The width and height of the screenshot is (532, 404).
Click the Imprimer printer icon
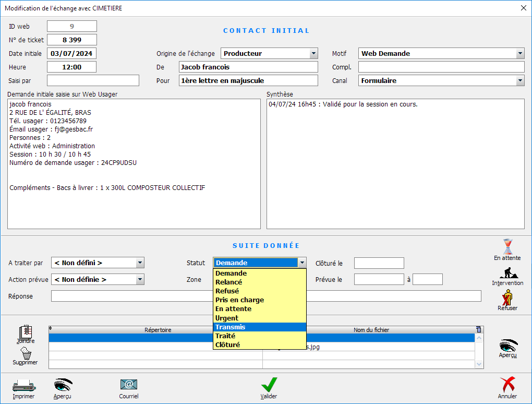23,386
